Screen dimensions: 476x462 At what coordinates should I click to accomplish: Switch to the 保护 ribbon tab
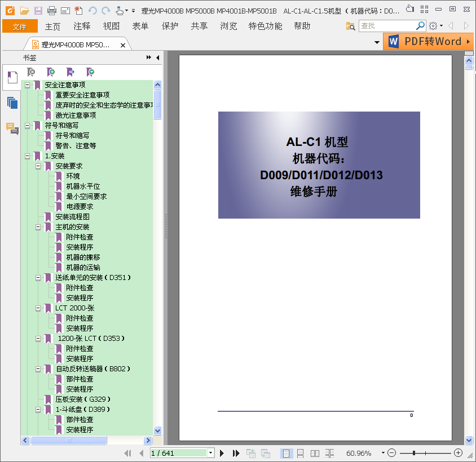tap(170, 26)
